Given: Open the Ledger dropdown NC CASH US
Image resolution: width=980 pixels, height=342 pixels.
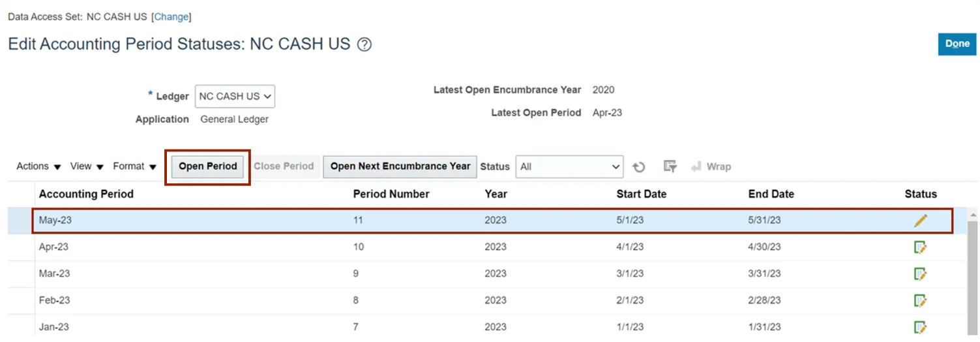Looking at the screenshot, I should coord(235,96).
